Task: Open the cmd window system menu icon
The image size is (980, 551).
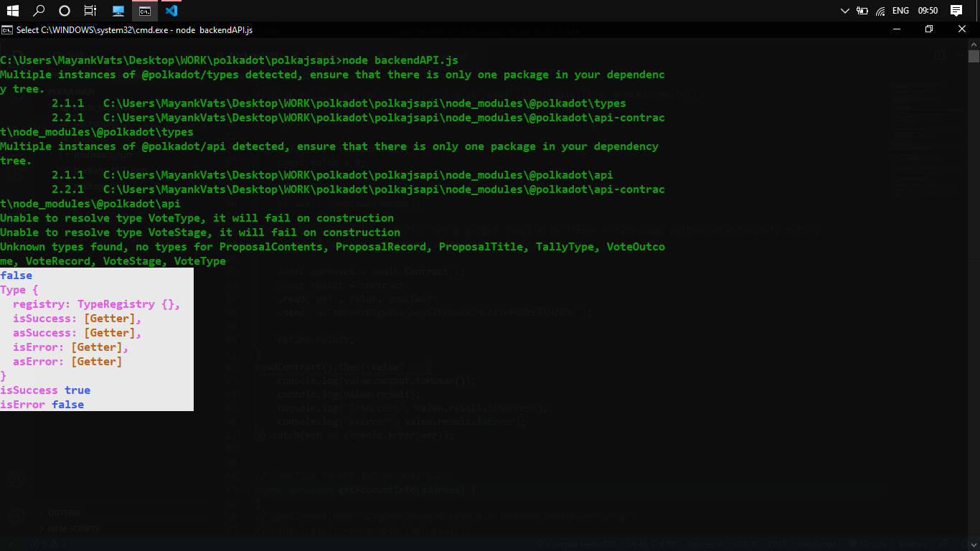Action: [6, 30]
